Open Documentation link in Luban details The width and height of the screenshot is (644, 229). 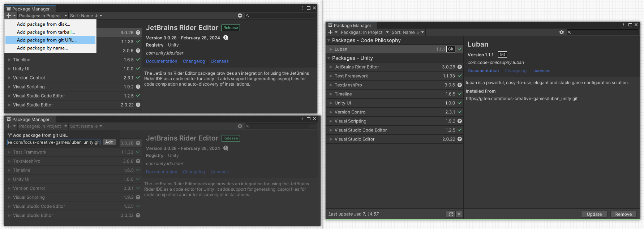[x=483, y=71]
